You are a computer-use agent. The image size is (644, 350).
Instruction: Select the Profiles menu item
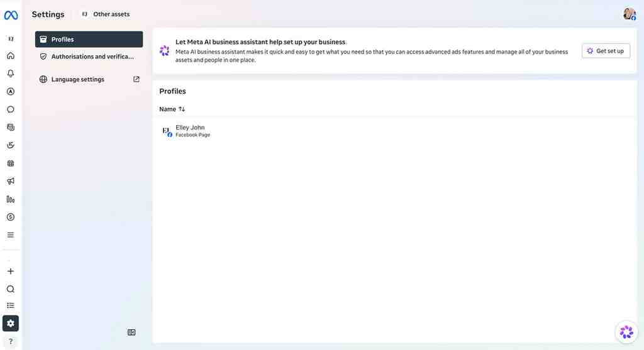coord(89,40)
